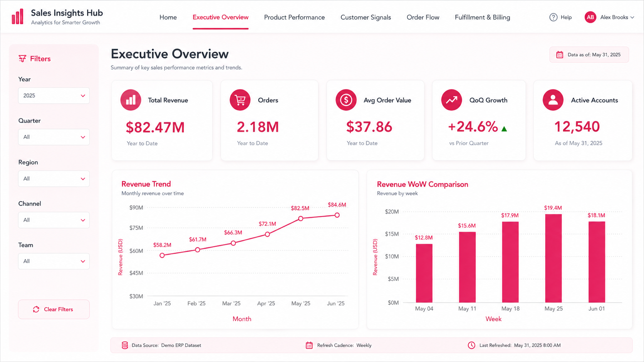Click the Revenue Trend chart title
Image resolution: width=644 pixels, height=362 pixels.
tap(146, 184)
